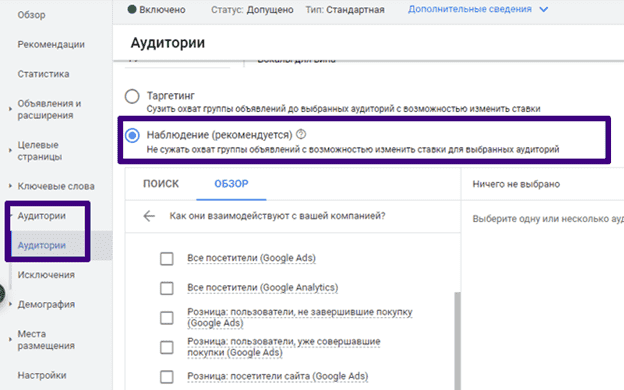
Task: Click the Дополнительные сведения link
Action: tap(470, 9)
